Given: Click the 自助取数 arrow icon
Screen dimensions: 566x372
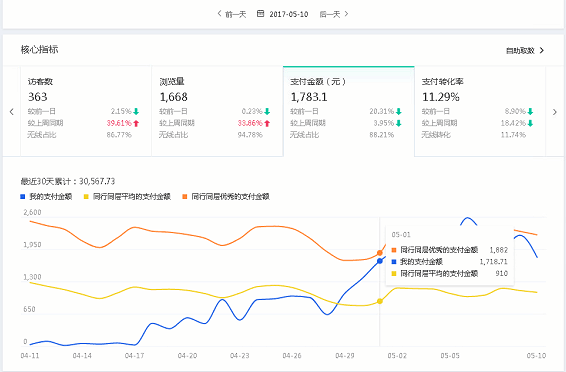Looking at the screenshot, I should [541, 51].
